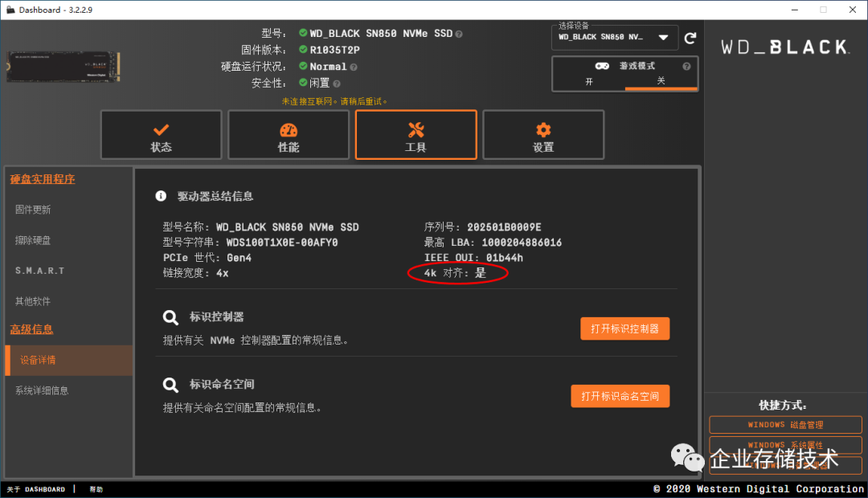This screenshot has height=498, width=868.
Task: Click the serial number 202501B0009E
Action: point(504,227)
